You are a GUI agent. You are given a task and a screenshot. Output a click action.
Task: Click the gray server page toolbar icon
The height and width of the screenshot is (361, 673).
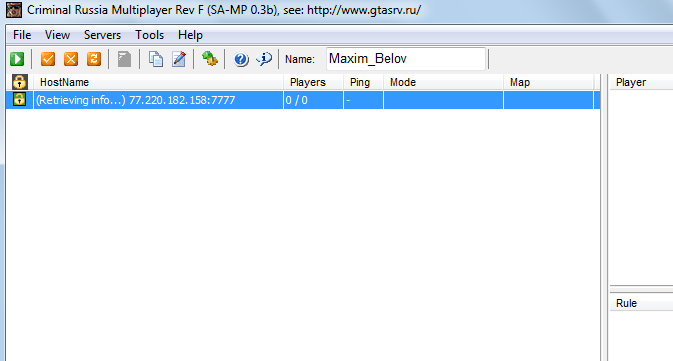point(124,59)
